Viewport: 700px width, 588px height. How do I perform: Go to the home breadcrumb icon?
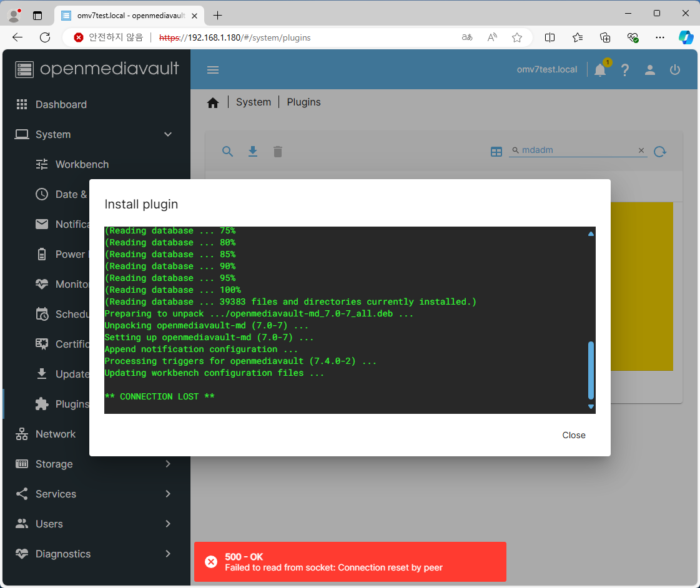tap(213, 102)
